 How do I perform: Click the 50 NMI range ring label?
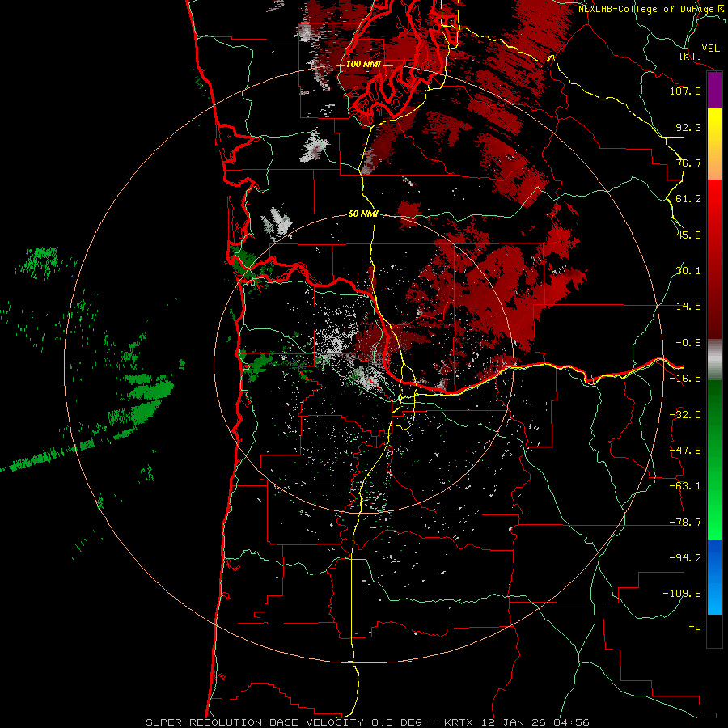pos(363,214)
